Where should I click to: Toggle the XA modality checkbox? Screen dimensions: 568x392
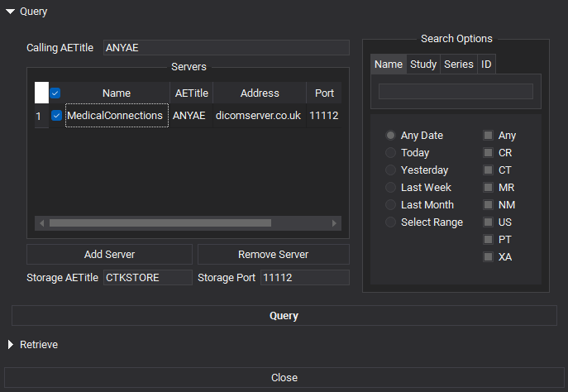(489, 257)
